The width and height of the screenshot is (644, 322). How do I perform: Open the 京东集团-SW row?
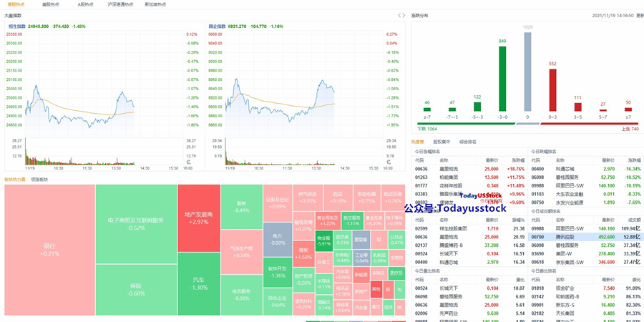(586, 262)
